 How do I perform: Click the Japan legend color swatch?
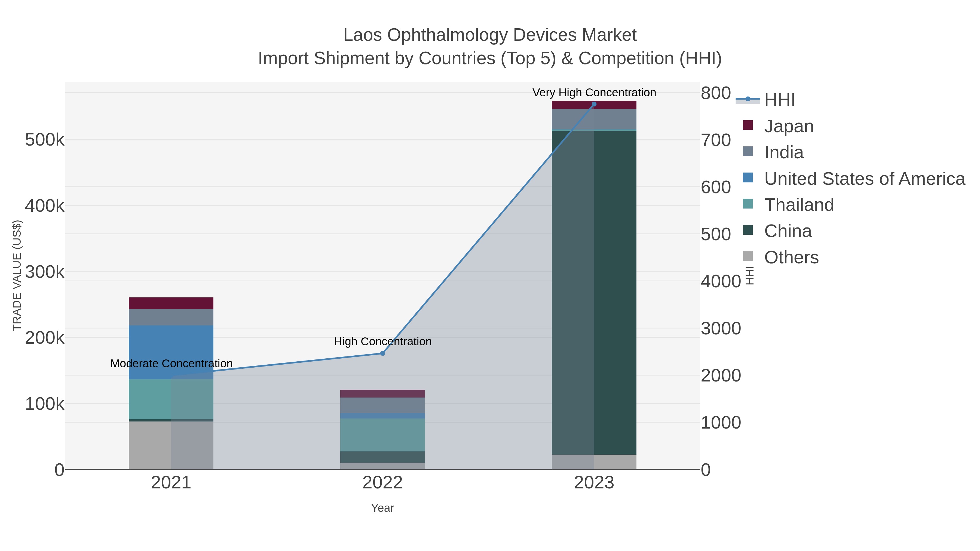(x=748, y=125)
